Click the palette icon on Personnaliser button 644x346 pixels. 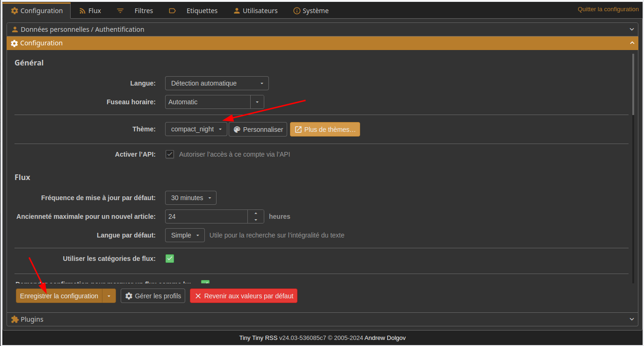[237, 130]
